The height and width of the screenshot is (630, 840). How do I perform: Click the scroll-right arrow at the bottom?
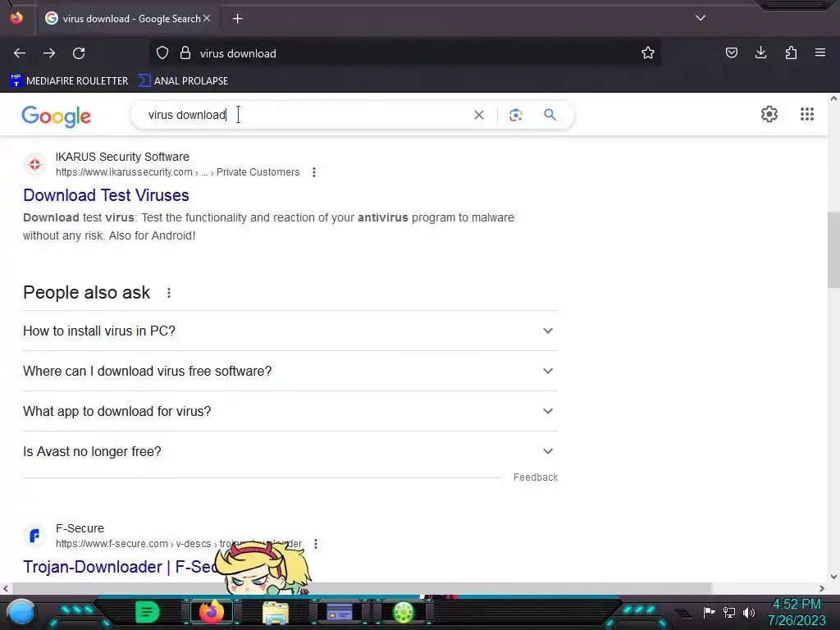(822, 588)
